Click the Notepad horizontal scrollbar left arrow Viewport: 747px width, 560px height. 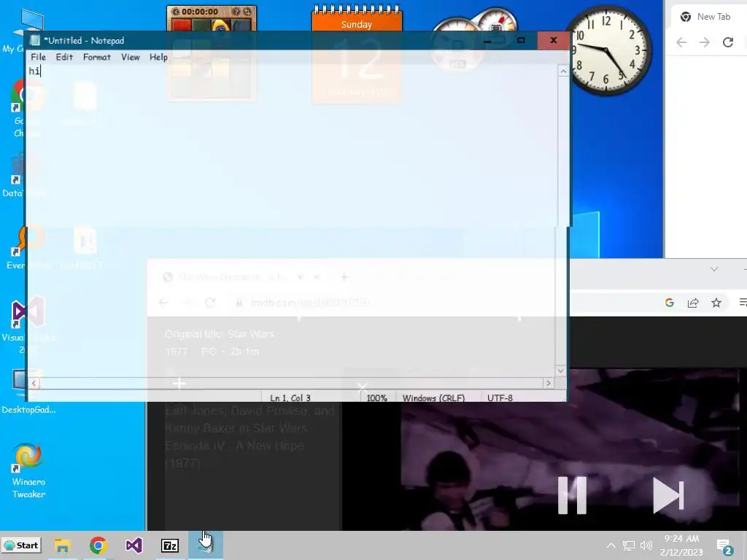(x=34, y=383)
